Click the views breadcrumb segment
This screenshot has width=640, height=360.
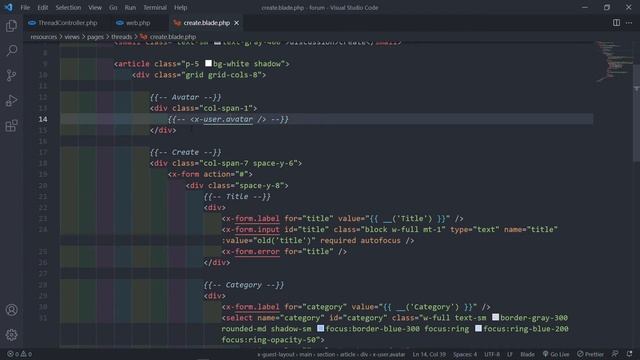click(72, 37)
